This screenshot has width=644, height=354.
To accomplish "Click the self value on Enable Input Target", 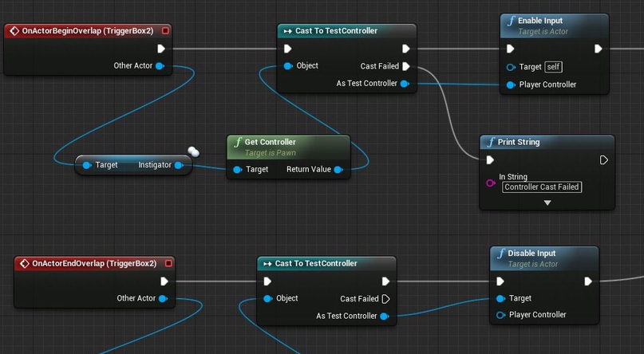I will pyautogui.click(x=554, y=67).
